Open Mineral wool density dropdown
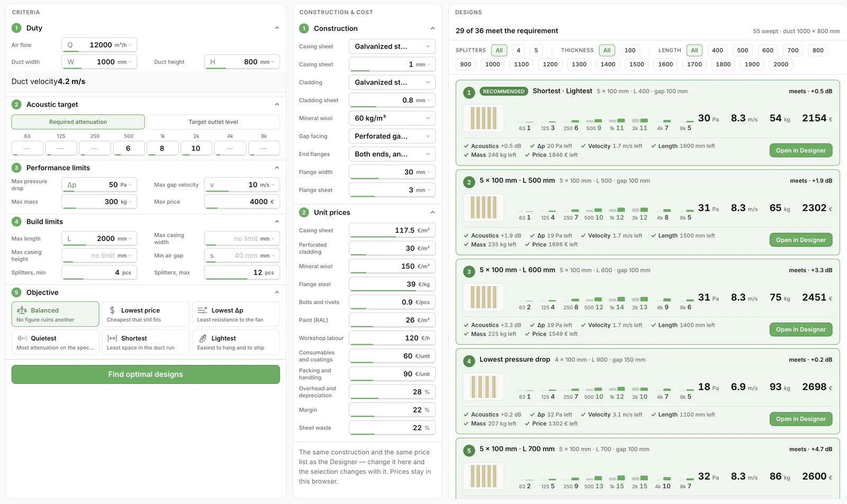The image size is (847, 504). point(392,118)
